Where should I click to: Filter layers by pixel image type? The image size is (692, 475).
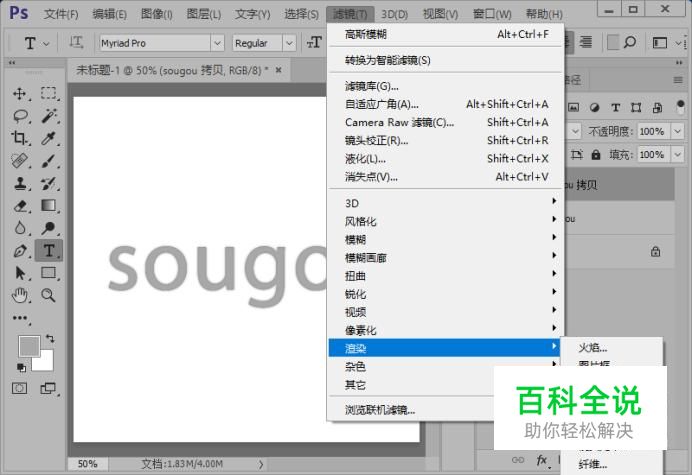tap(573, 107)
